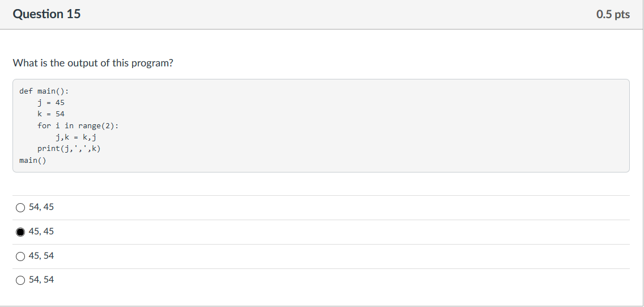Choose the 45, 54 radio button

[20, 256]
